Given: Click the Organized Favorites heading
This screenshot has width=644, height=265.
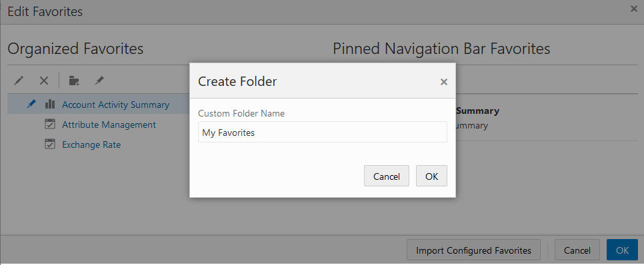Looking at the screenshot, I should tap(75, 49).
